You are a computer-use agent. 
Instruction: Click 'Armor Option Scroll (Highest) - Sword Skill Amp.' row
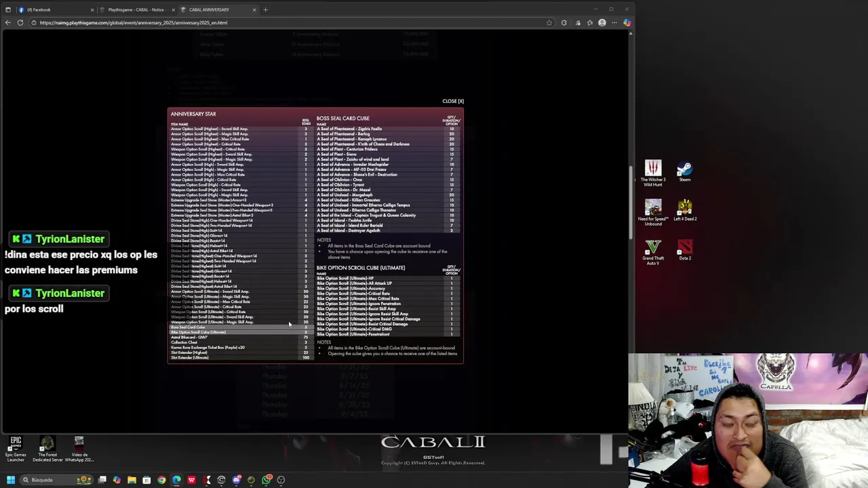(241, 129)
